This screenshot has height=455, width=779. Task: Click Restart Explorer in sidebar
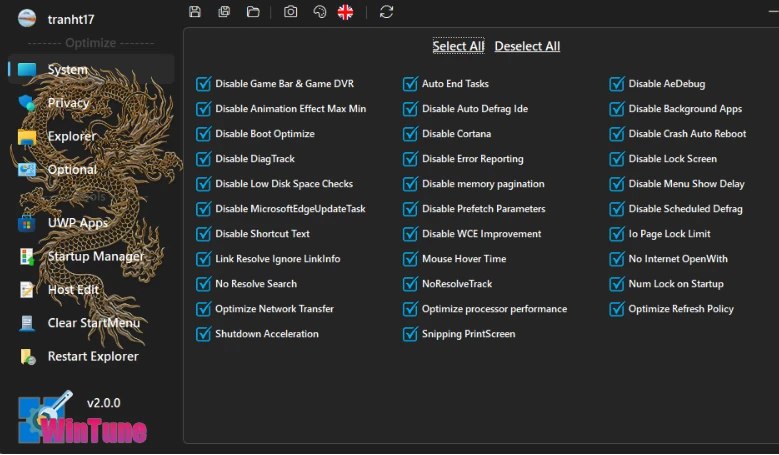pyautogui.click(x=92, y=356)
